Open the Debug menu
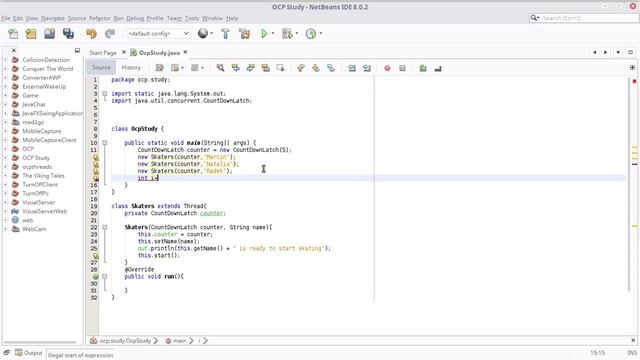Screen dimensions: 640x360 tap(135, 18)
